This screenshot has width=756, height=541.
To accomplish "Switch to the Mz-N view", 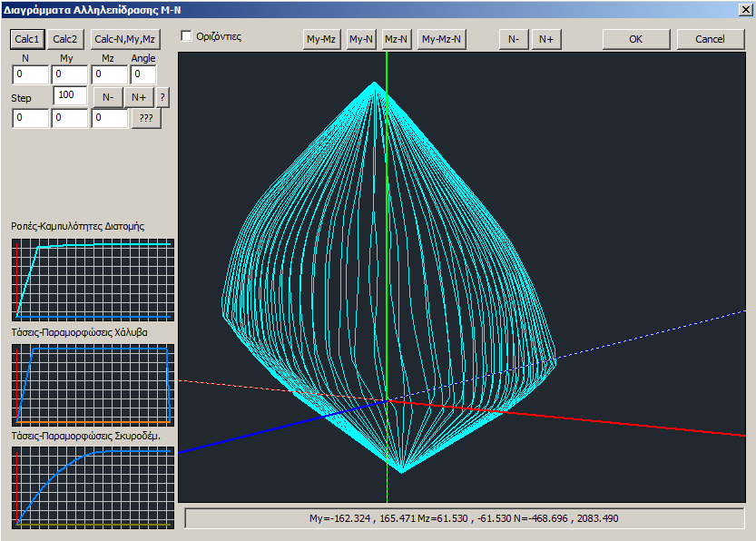I will point(396,39).
